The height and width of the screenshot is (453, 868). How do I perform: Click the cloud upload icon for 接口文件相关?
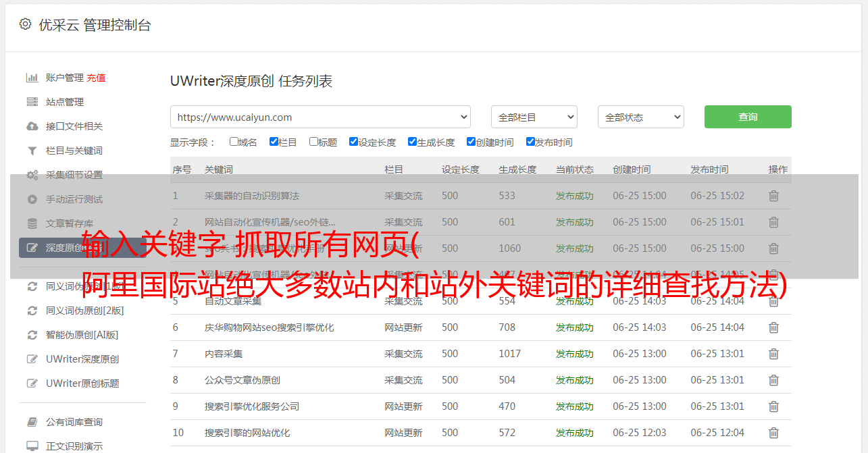(x=32, y=126)
